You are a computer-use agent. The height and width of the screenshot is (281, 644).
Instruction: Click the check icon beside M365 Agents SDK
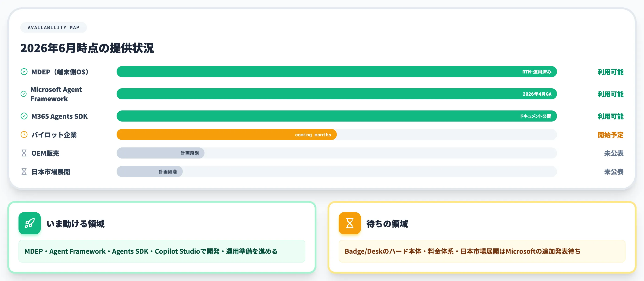pyautogui.click(x=24, y=116)
